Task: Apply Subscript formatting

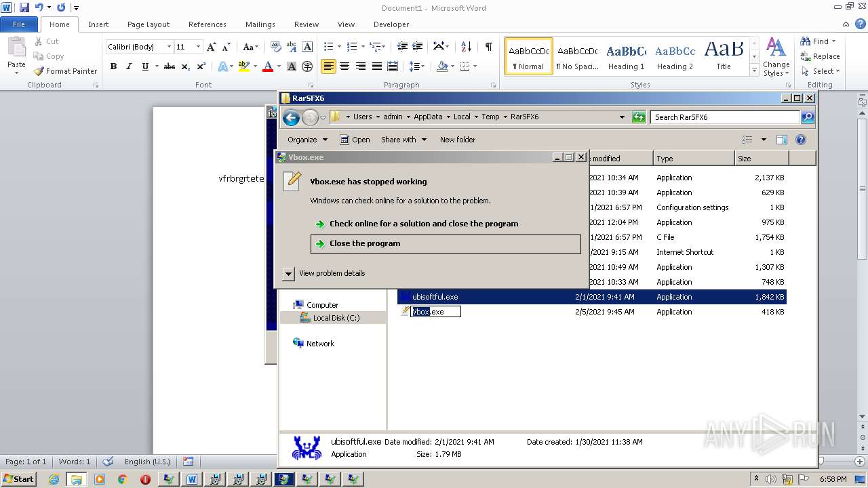Action: (x=186, y=66)
